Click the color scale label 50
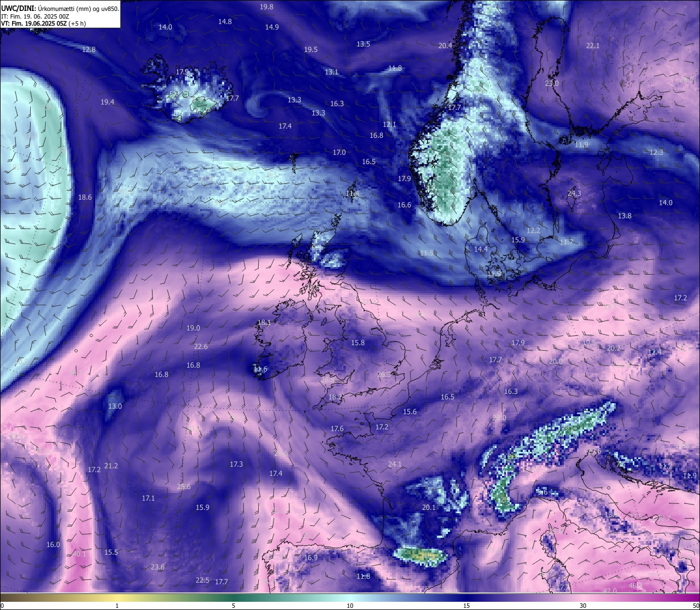The image size is (700, 610). tap(696, 606)
